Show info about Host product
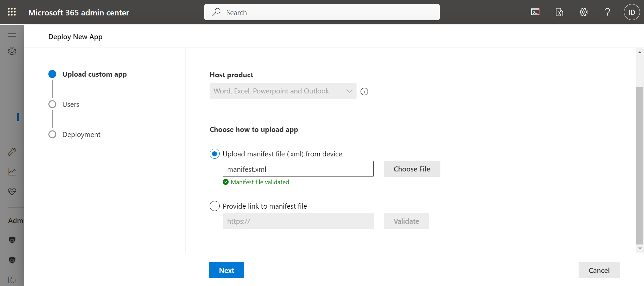This screenshot has width=644, height=286. point(364,91)
